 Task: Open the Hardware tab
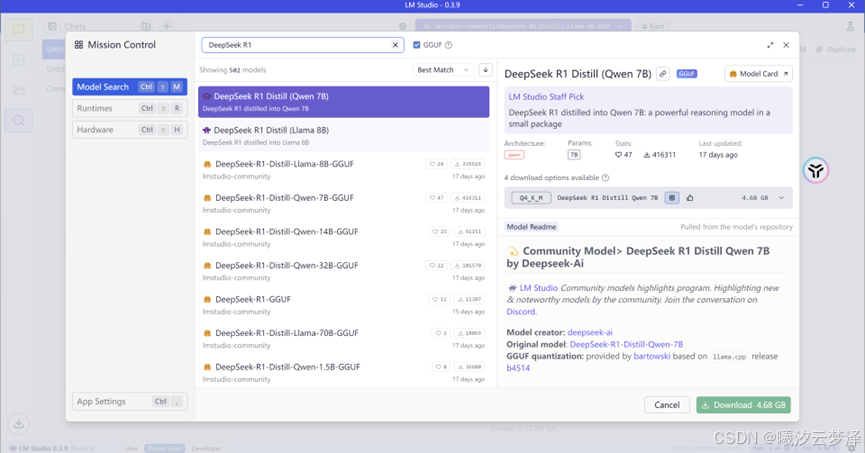click(x=130, y=130)
